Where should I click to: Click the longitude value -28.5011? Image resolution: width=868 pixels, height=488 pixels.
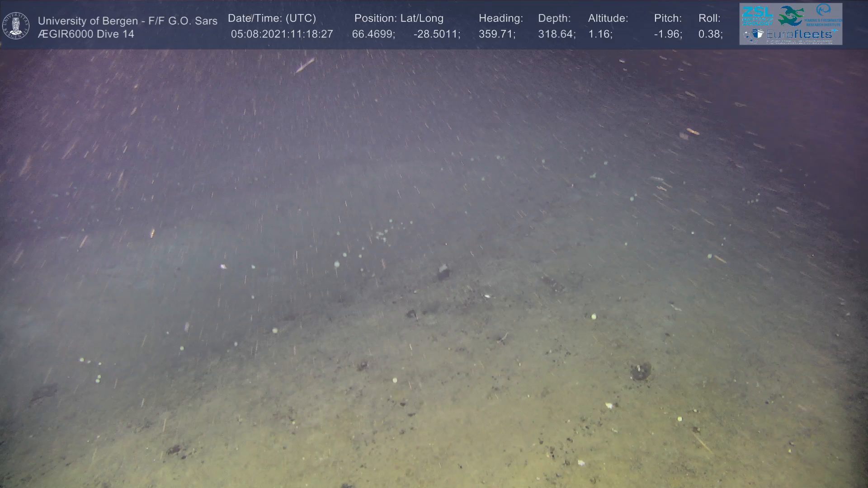(x=436, y=34)
